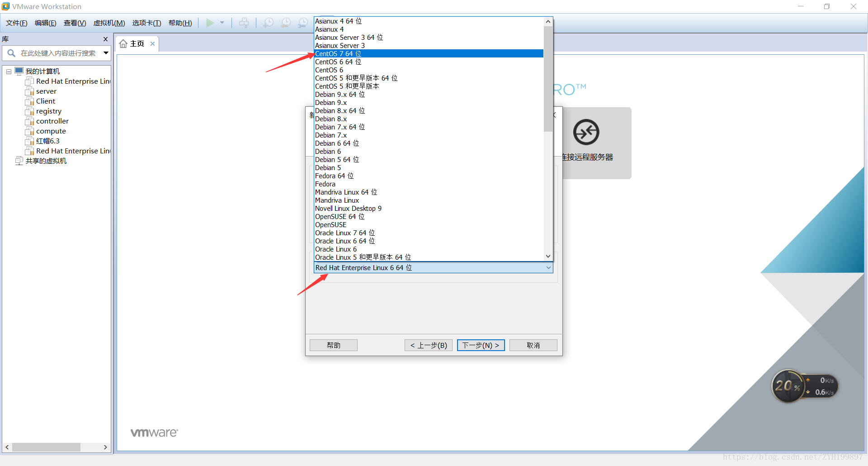The height and width of the screenshot is (466, 868).
Task: Select 共享的虚拟机 in the tree
Action: tap(46, 161)
